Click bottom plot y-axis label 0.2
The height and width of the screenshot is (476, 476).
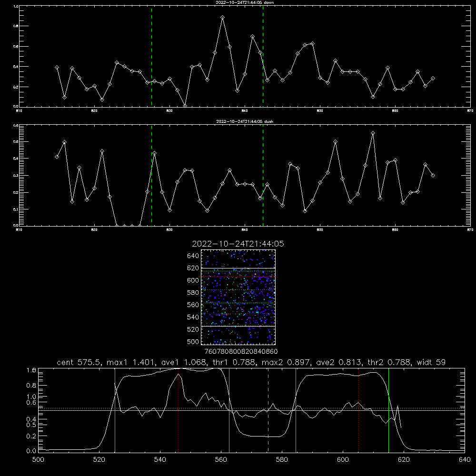[x=31, y=436]
